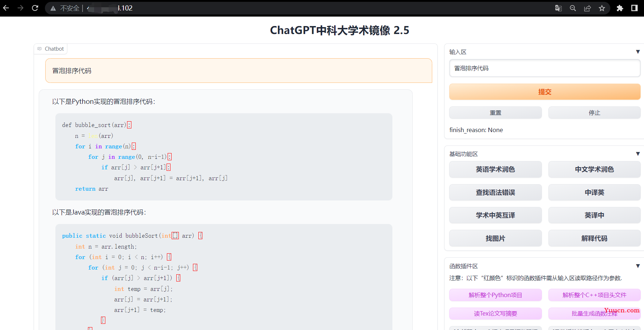Image resolution: width=644 pixels, height=330 pixels.
Task: Click code line int temp = arr[j];
Action: 143,289
